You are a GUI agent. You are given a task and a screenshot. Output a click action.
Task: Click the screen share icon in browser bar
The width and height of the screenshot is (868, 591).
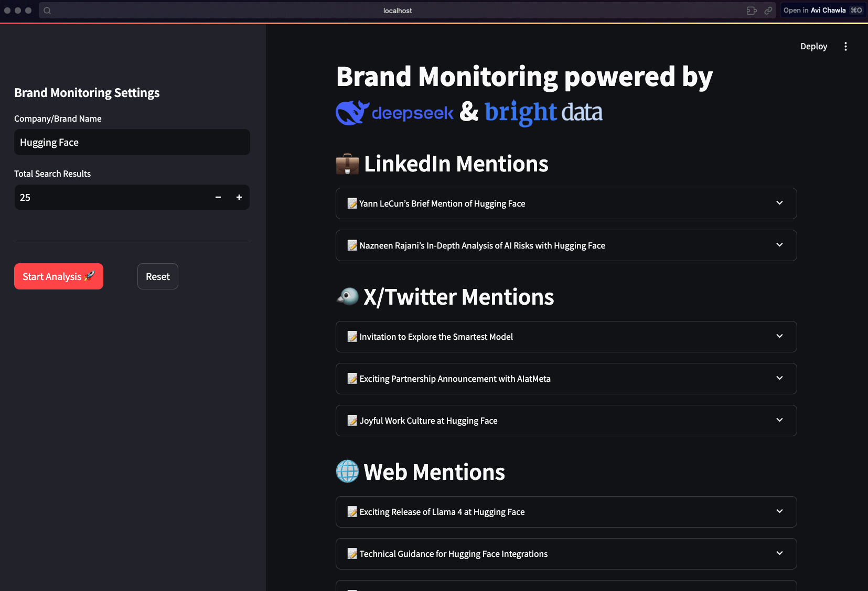(752, 10)
